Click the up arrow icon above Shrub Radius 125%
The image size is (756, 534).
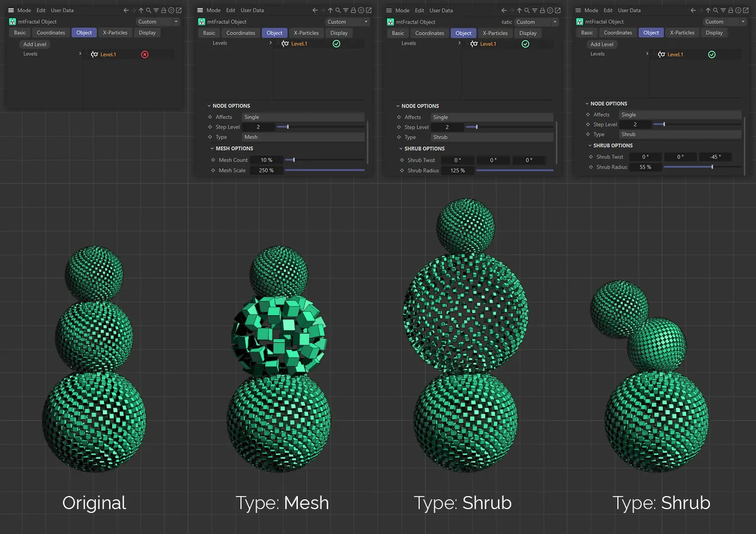pos(519,10)
